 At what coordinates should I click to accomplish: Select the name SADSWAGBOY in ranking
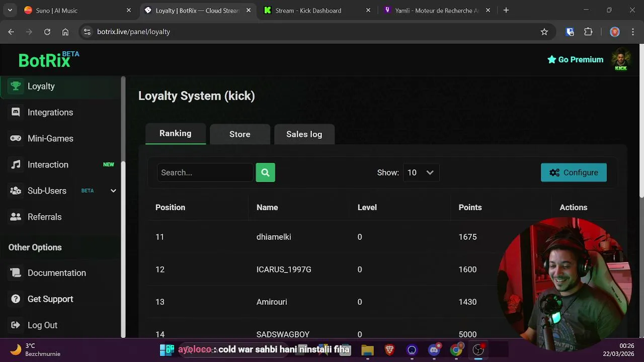tap(283, 334)
